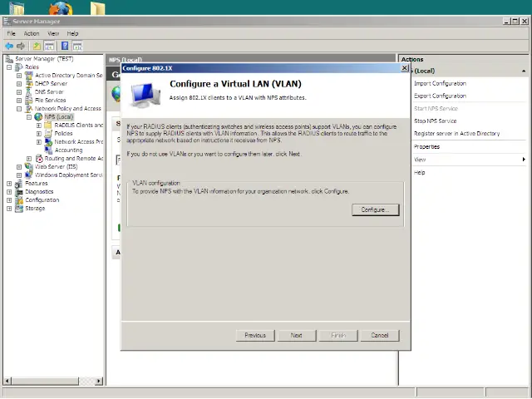Click the Back arrow in Server Manager toolbar
The image size is (532, 399).
(9, 46)
